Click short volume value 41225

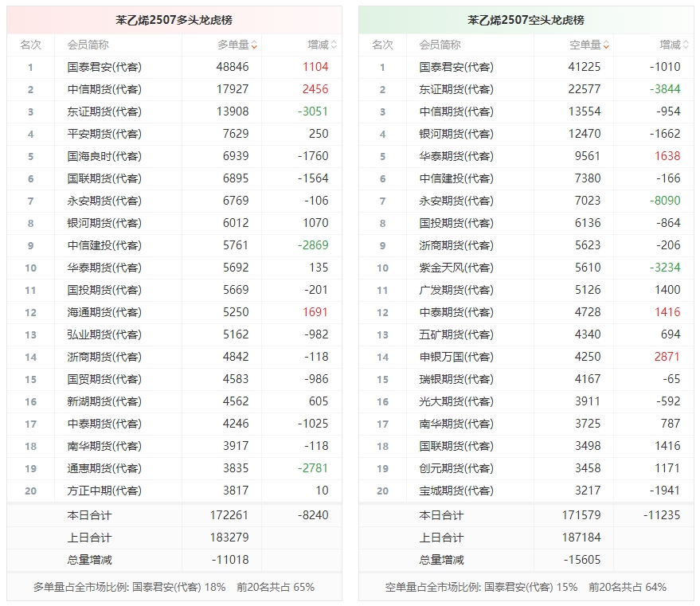[585, 67]
